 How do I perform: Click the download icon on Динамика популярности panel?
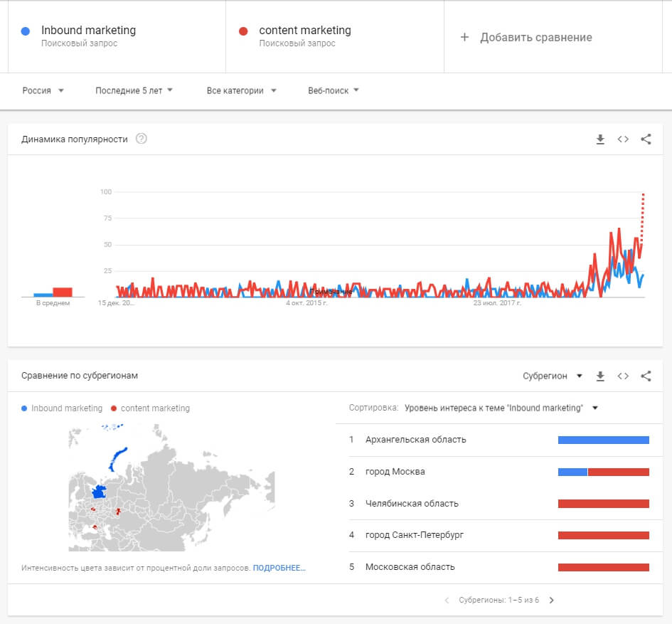coord(600,139)
